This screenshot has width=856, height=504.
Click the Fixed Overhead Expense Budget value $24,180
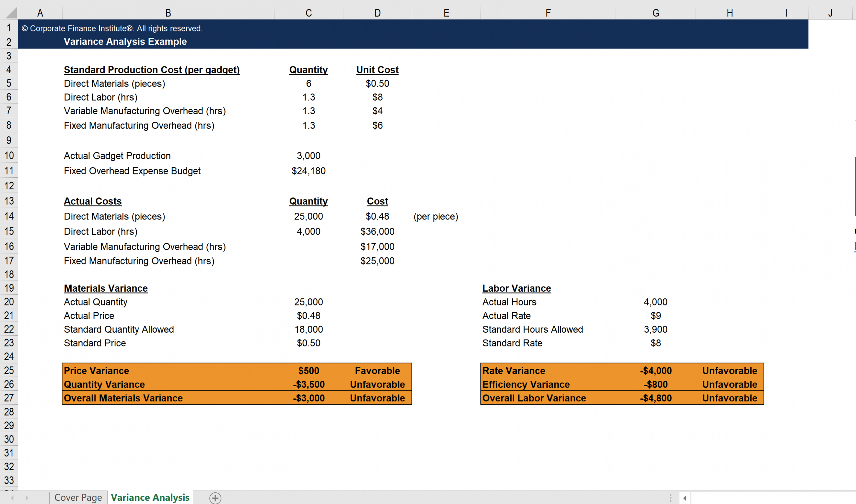(x=308, y=171)
